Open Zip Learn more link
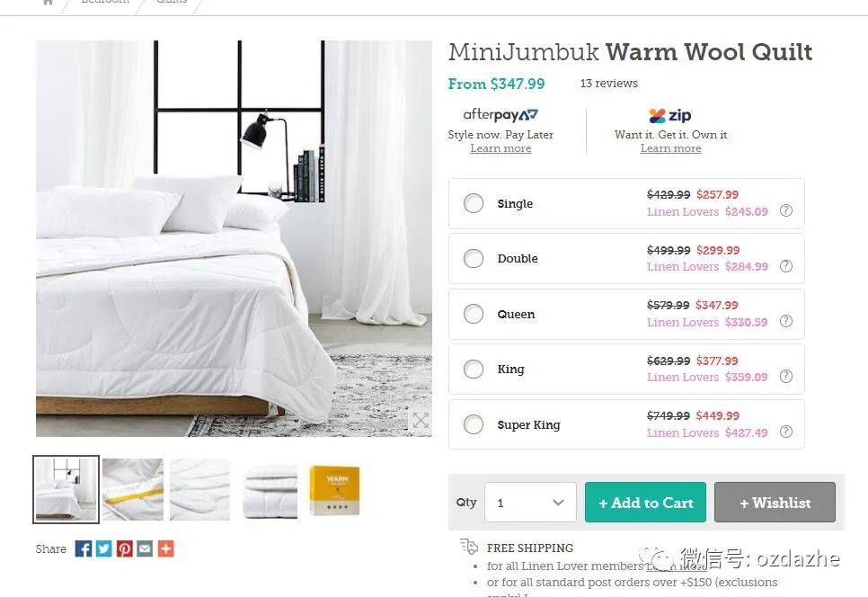Image resolution: width=868 pixels, height=597 pixels. (x=671, y=148)
